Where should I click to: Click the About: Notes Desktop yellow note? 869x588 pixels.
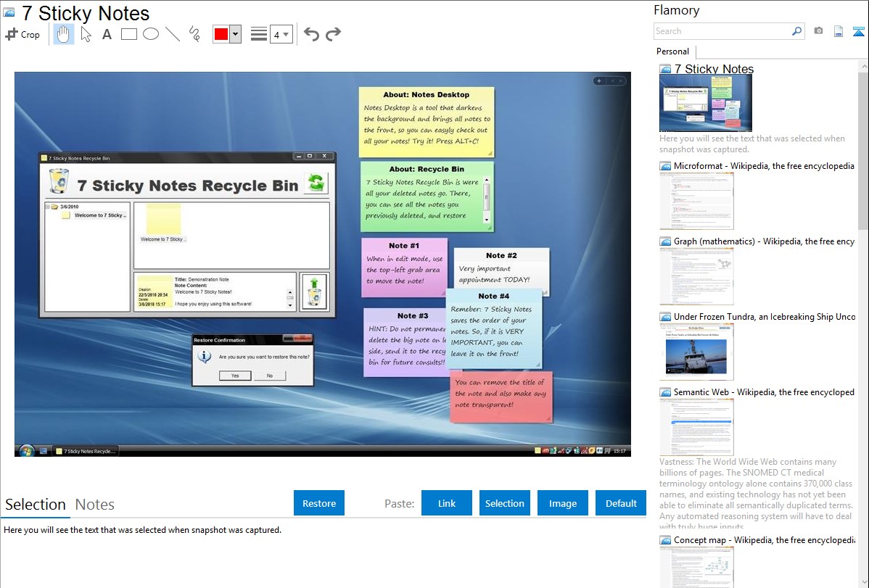click(x=427, y=122)
